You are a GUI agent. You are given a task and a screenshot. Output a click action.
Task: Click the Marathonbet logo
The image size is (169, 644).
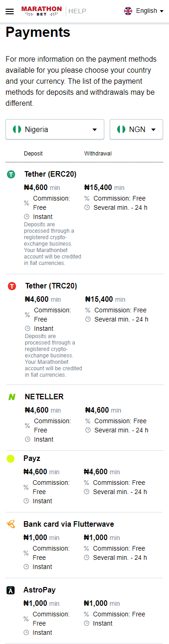(x=41, y=11)
